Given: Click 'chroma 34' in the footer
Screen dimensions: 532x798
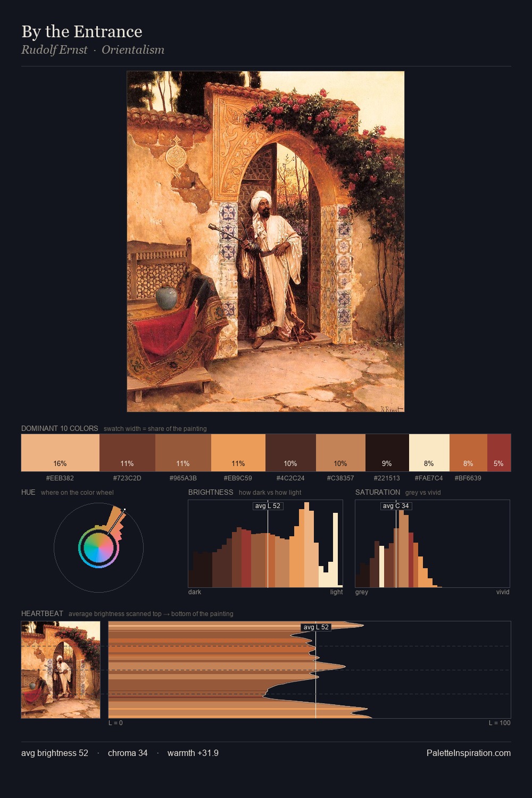Looking at the screenshot, I should pyautogui.click(x=128, y=753).
